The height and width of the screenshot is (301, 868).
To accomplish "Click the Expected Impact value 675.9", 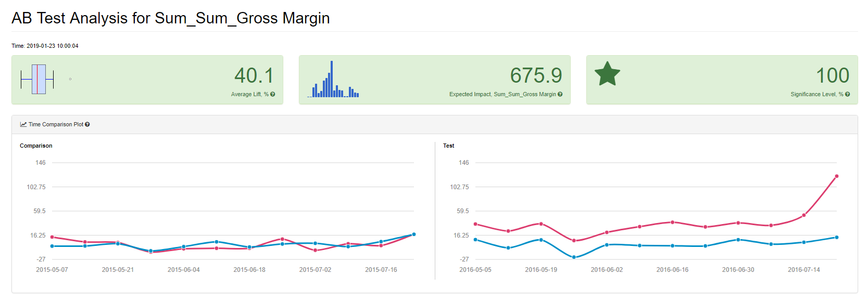I will click(536, 75).
